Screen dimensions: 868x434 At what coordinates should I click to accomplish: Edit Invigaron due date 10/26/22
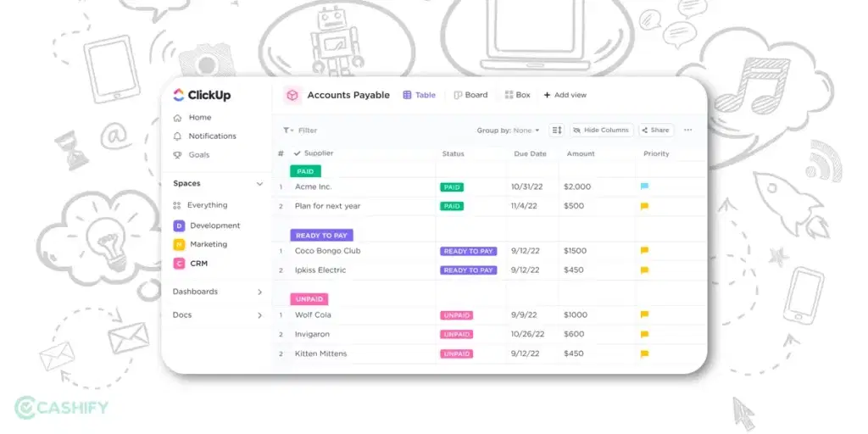click(527, 335)
